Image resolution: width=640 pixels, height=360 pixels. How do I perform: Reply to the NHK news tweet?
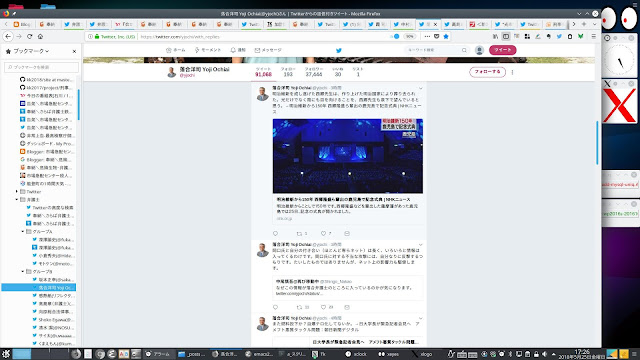(276, 233)
